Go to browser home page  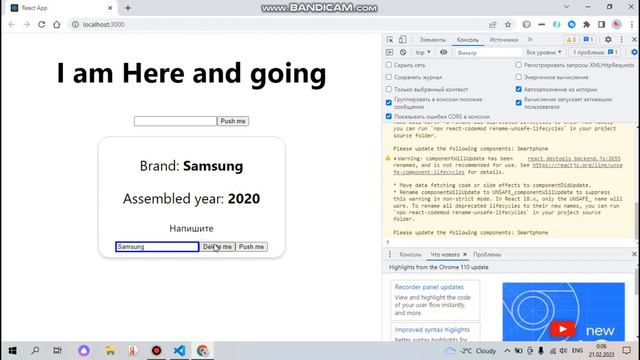tap(57, 24)
